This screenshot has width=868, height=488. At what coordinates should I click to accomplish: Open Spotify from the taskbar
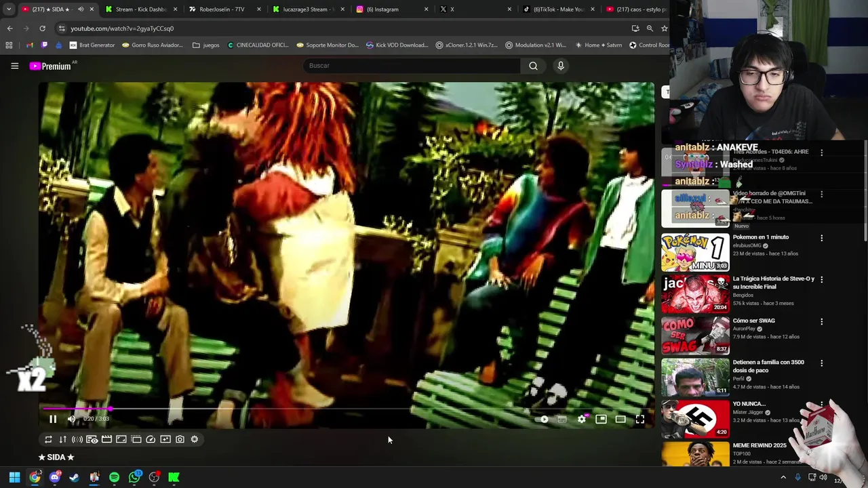point(114,477)
